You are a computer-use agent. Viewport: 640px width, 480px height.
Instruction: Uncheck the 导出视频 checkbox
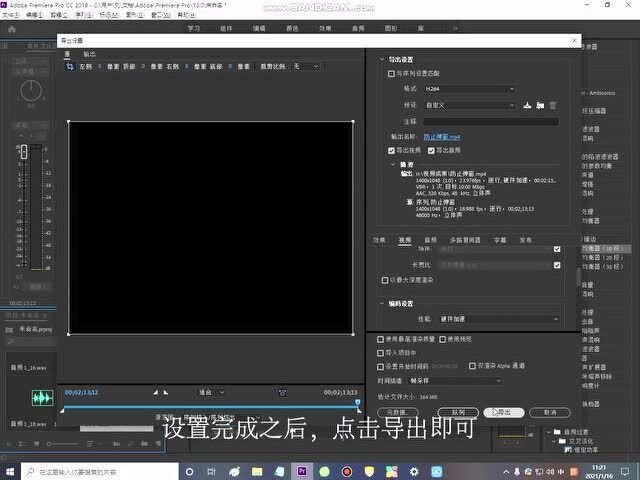pyautogui.click(x=391, y=151)
